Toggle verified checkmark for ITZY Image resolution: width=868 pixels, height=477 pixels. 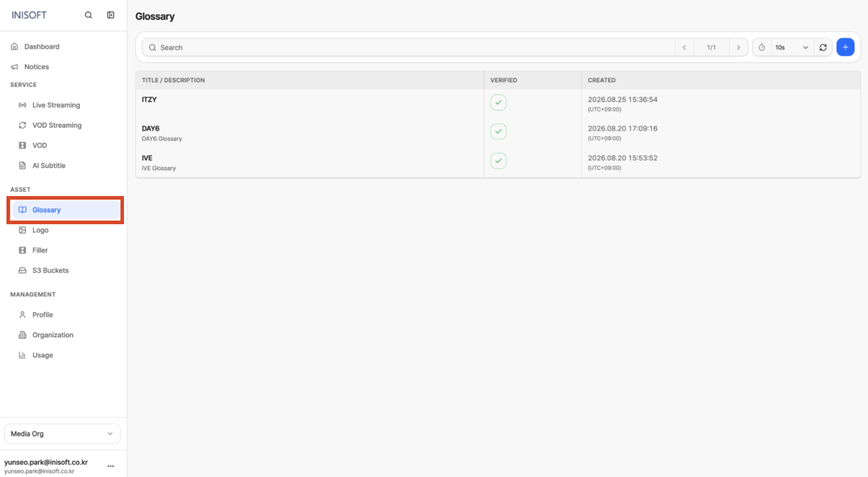point(498,102)
